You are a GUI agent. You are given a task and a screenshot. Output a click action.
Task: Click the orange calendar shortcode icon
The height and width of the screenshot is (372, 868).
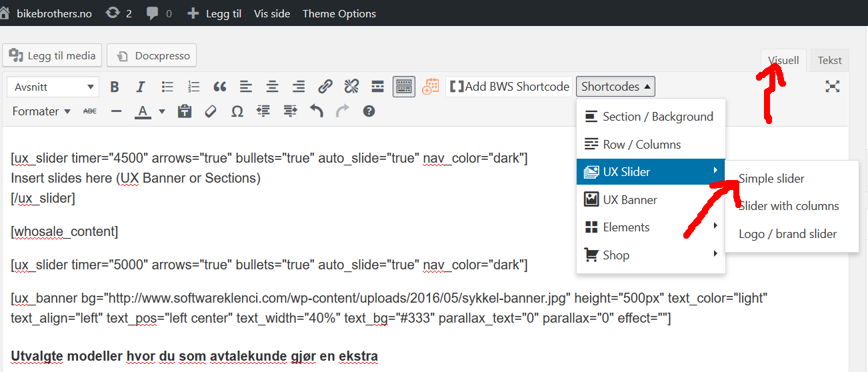(431, 87)
